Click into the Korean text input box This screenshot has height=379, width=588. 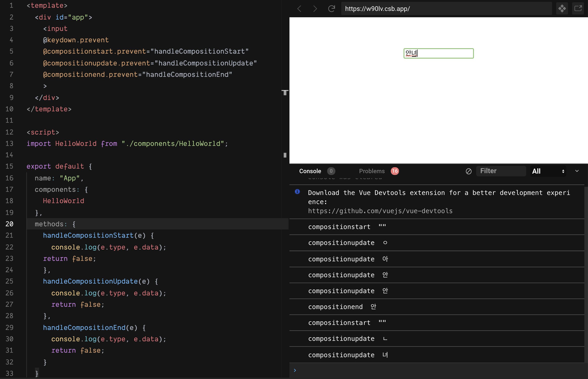click(x=439, y=53)
